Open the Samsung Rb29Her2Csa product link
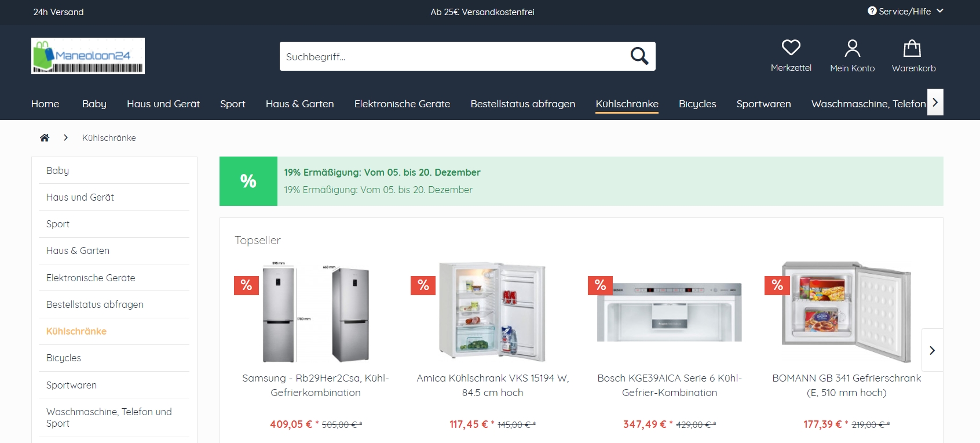This screenshot has width=980, height=443. tap(316, 385)
